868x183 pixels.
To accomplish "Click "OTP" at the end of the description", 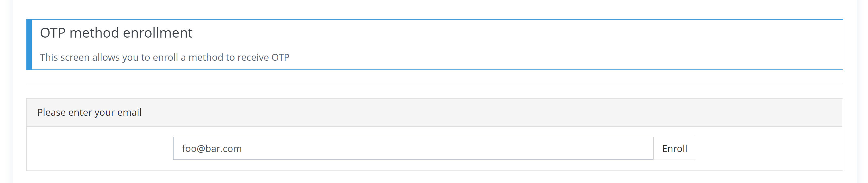I will 280,57.
